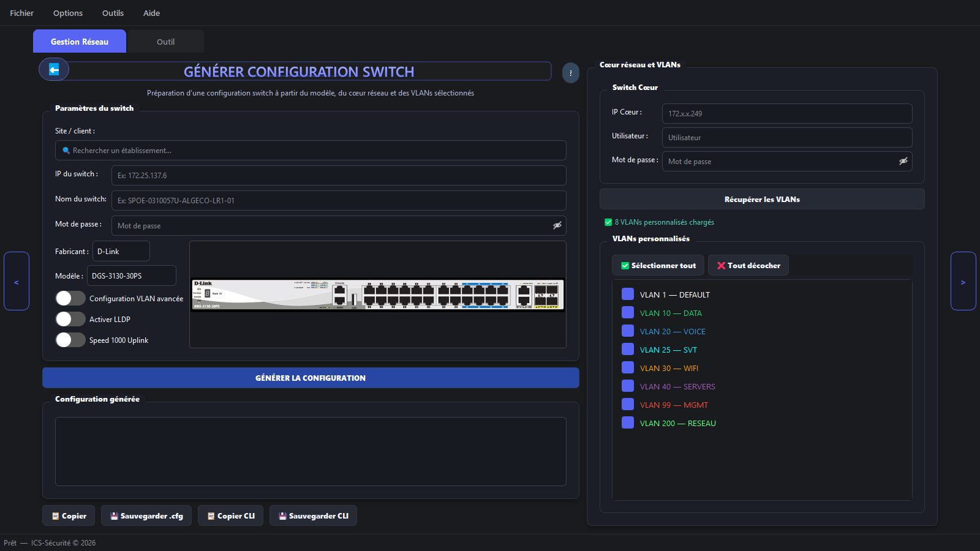
Task: Open the Fabricant dropdown
Action: (121, 251)
